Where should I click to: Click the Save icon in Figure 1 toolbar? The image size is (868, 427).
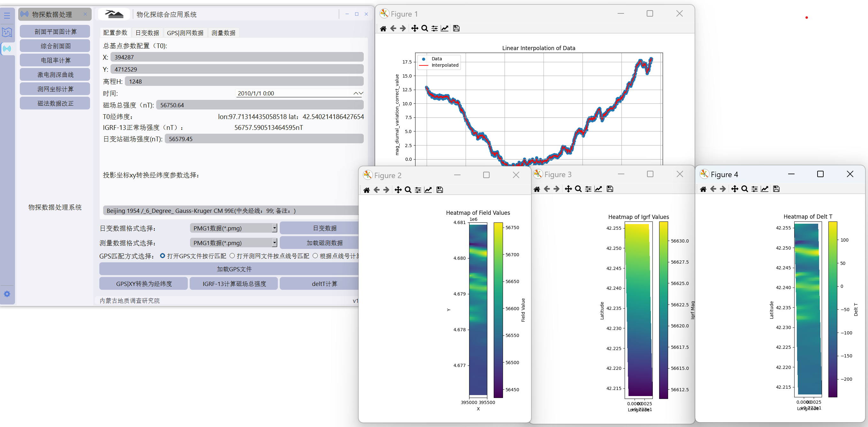tap(456, 28)
